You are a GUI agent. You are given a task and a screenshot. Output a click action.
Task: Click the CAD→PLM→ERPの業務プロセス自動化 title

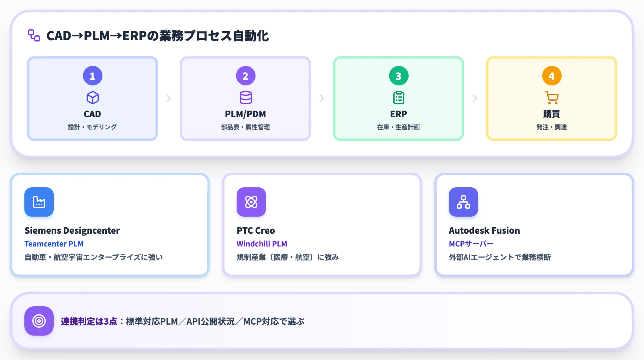click(x=158, y=36)
